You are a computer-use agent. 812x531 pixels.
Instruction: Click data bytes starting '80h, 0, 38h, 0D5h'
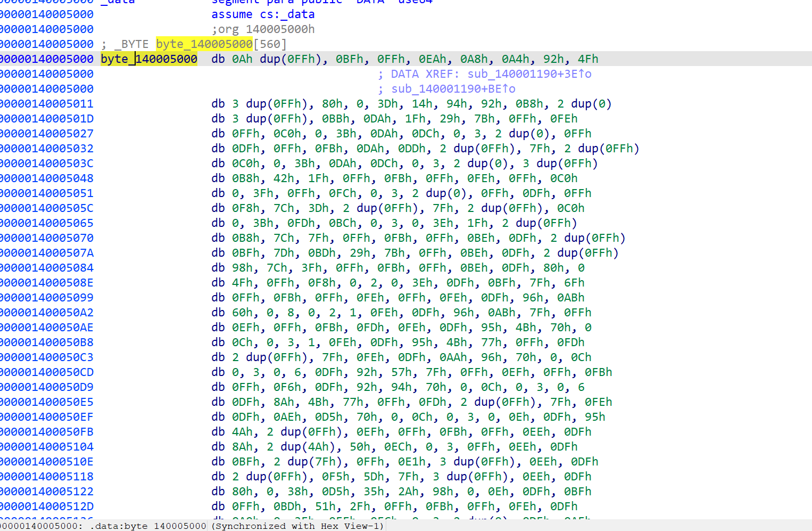[411, 492]
